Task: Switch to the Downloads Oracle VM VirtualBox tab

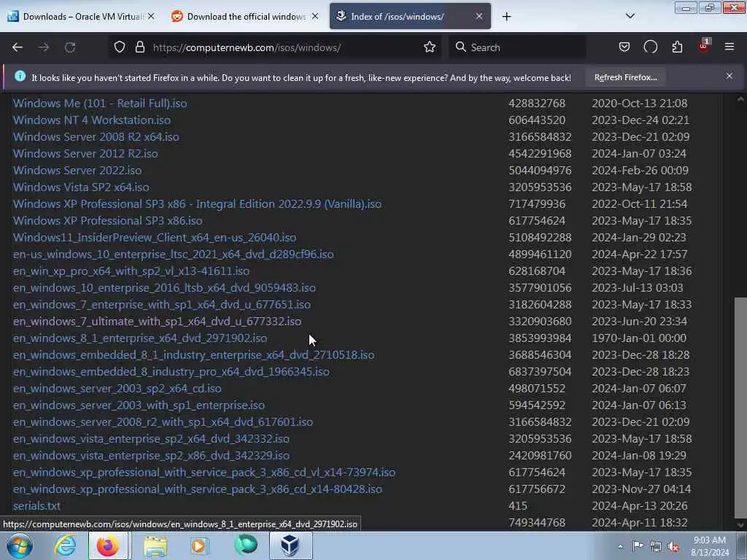Action: coord(82,17)
